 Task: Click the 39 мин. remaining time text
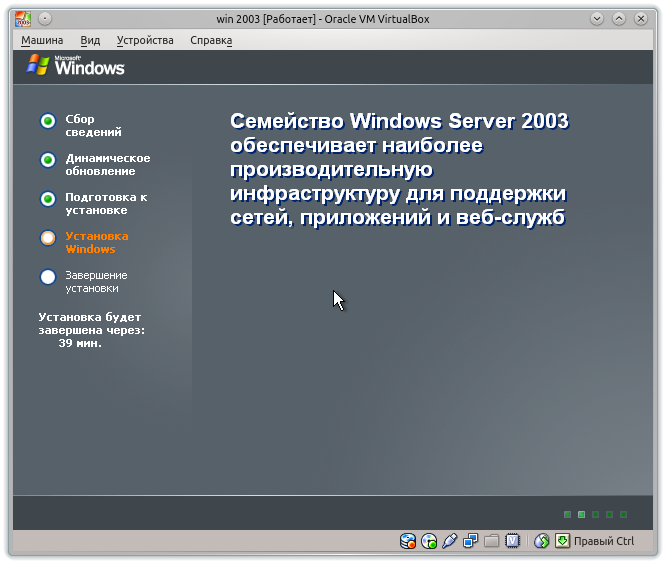80,343
